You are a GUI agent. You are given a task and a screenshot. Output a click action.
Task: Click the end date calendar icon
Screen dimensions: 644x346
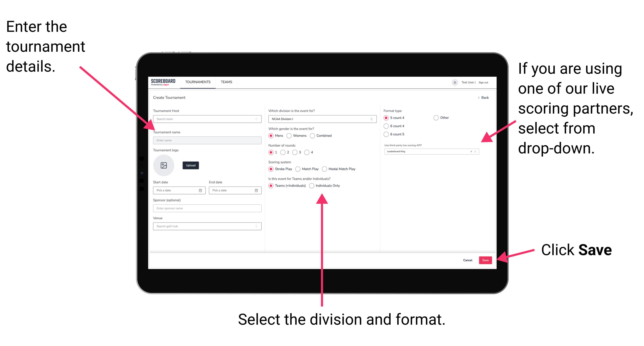(x=256, y=191)
